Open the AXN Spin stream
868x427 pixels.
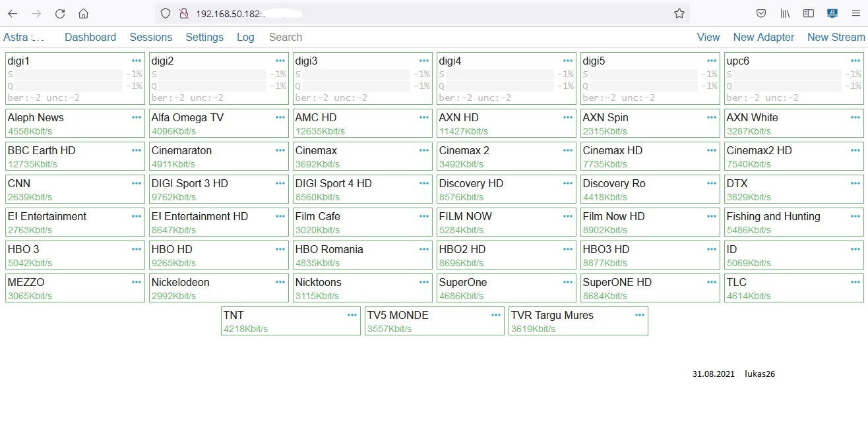650,123
